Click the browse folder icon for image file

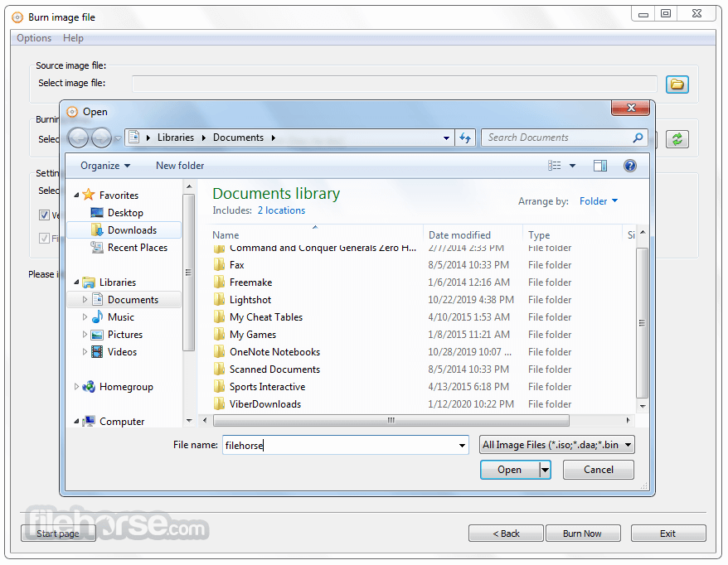click(677, 84)
